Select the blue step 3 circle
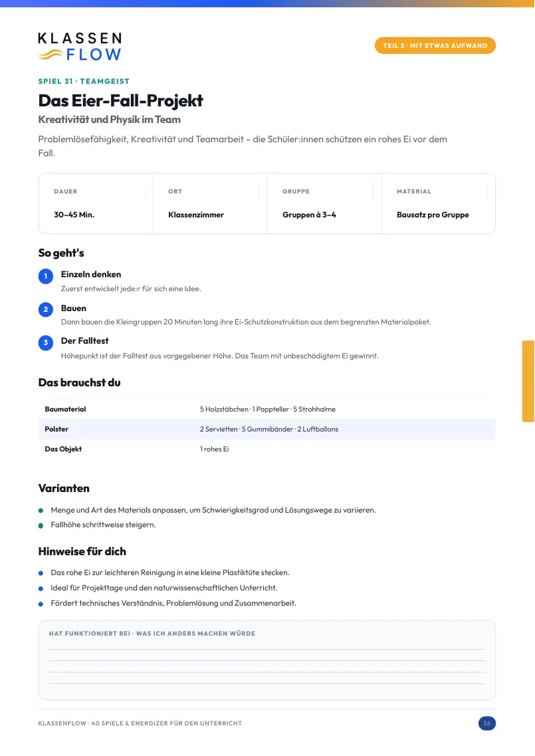The height and width of the screenshot is (756, 535). click(46, 343)
